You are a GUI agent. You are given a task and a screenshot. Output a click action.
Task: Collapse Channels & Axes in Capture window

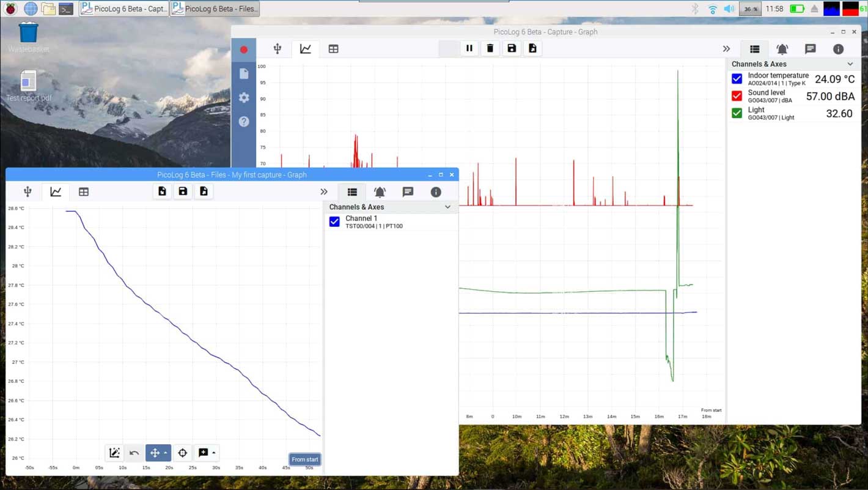pos(850,64)
